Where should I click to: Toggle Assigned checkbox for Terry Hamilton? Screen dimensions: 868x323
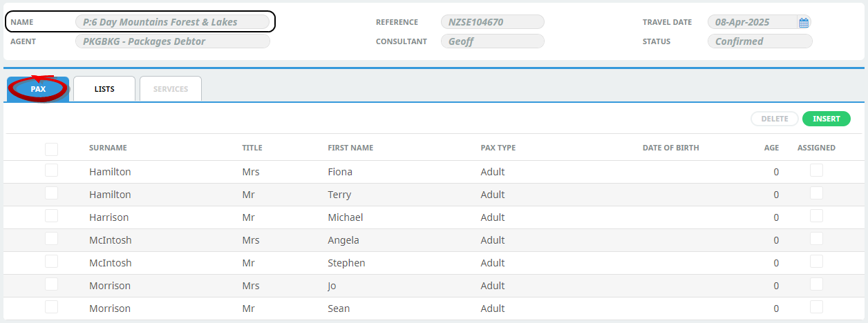(816, 194)
